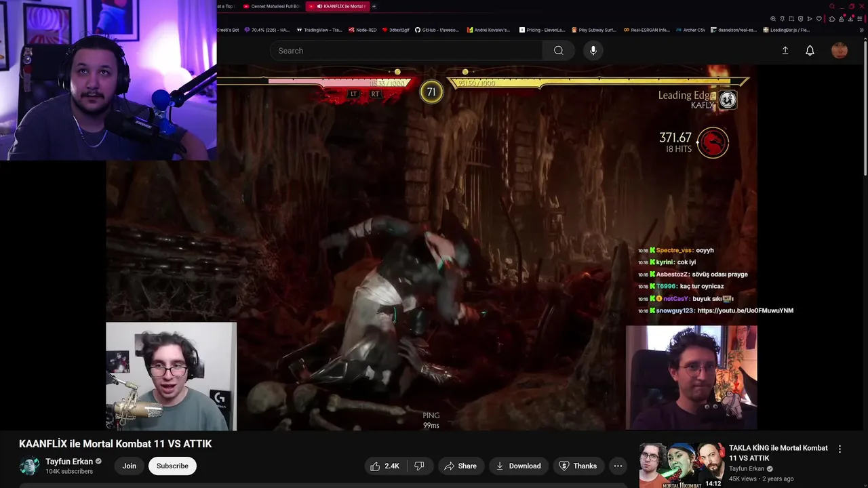The height and width of the screenshot is (488, 868).
Task: Open the daanelson/real-es bookmark
Action: [x=735, y=30]
